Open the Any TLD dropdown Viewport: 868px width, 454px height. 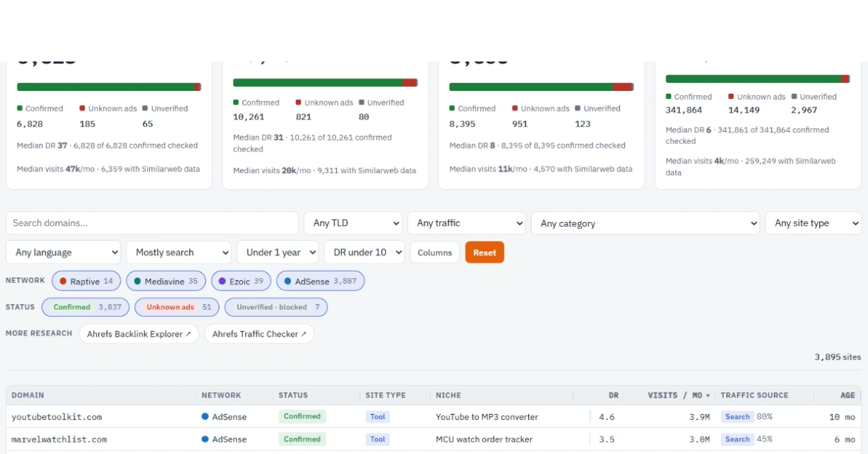tap(353, 223)
